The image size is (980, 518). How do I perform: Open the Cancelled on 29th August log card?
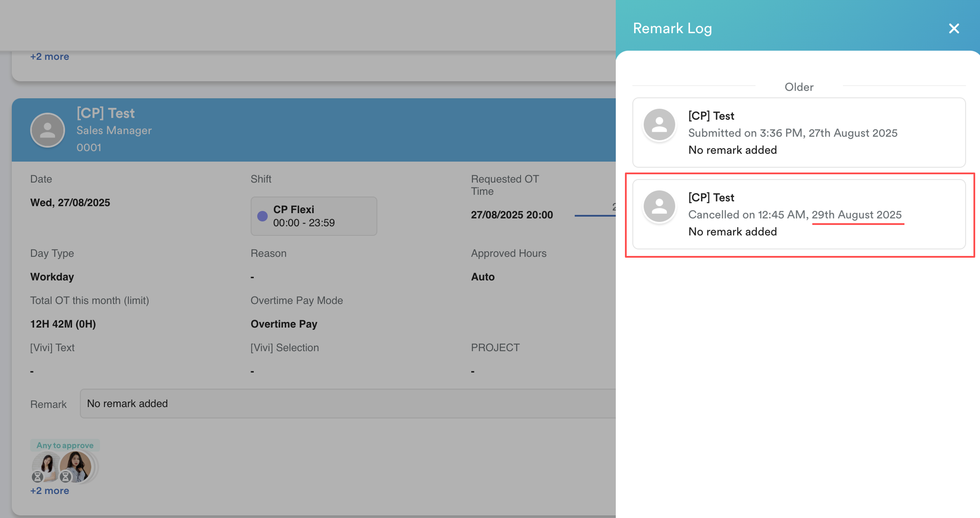point(798,214)
